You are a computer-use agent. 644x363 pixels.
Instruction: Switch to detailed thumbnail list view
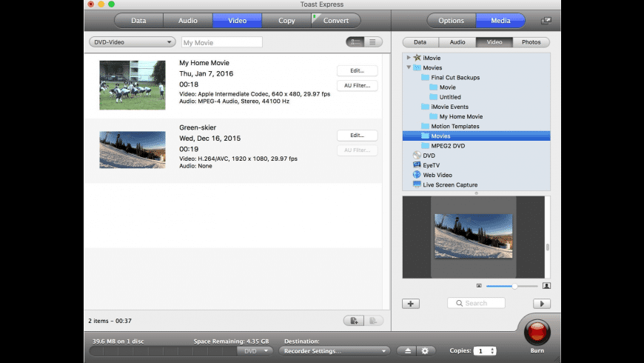pos(355,42)
